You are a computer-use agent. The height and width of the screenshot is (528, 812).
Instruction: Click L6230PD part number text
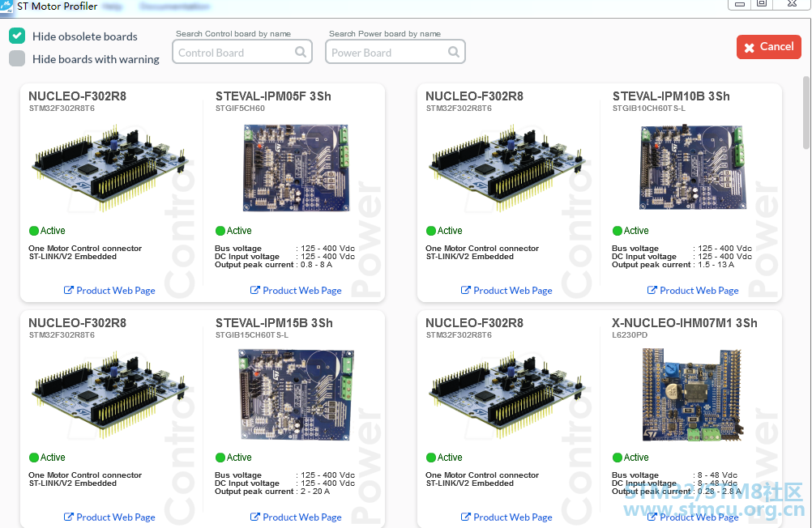click(x=630, y=335)
